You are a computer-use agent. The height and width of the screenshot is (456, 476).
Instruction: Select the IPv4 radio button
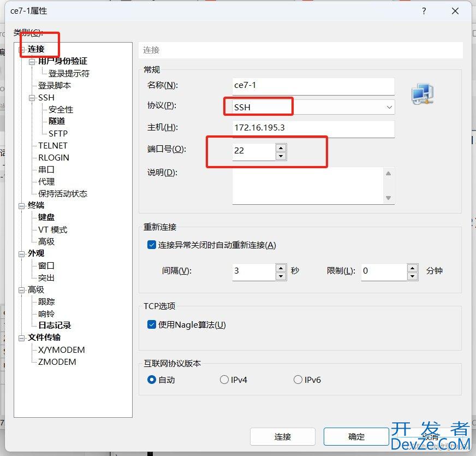pyautogui.click(x=224, y=380)
